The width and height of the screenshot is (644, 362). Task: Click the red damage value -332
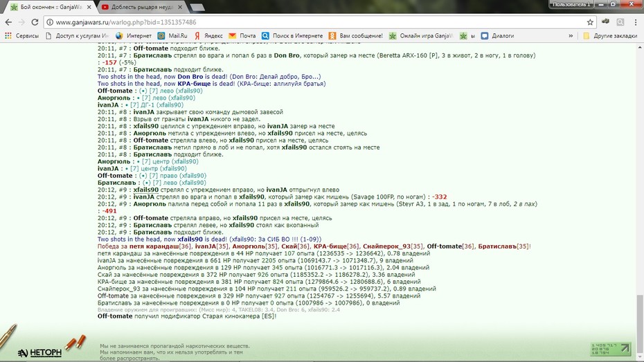[440, 197]
